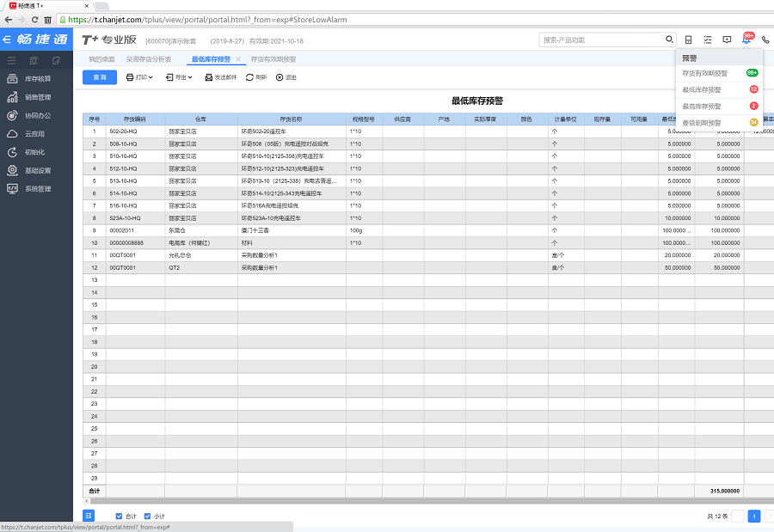The height and width of the screenshot is (532, 774).
Task: Click the 退出 exit button
Action: click(286, 77)
